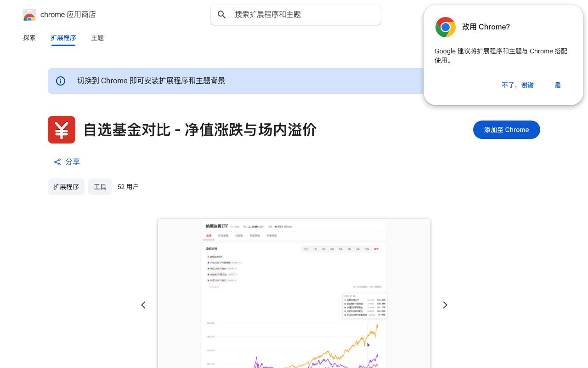
Task: Click the info icon in the blue banner
Action: click(x=61, y=81)
